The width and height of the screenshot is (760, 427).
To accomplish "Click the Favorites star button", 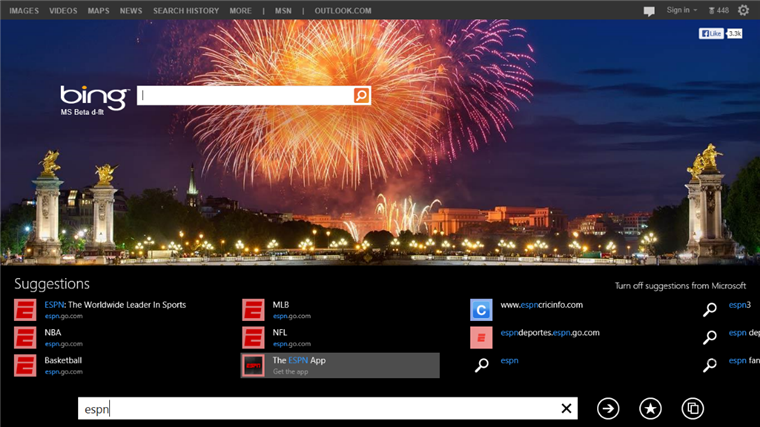I will pos(650,409).
